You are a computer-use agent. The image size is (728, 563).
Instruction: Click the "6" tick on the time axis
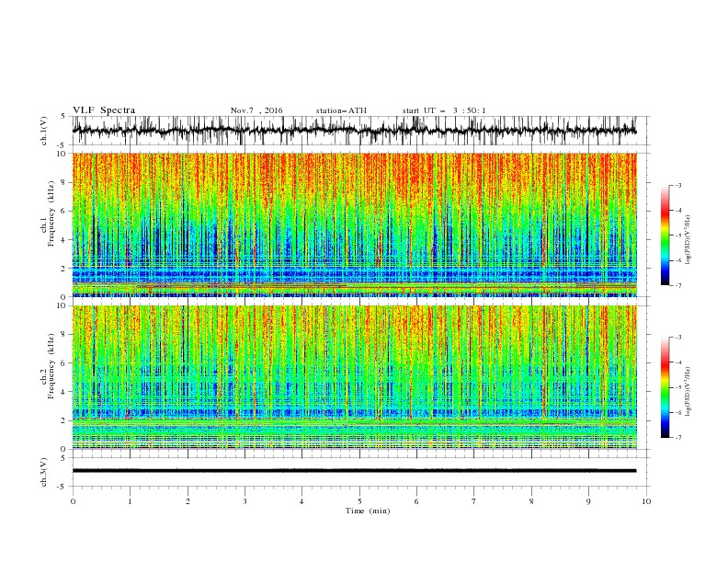416,501
